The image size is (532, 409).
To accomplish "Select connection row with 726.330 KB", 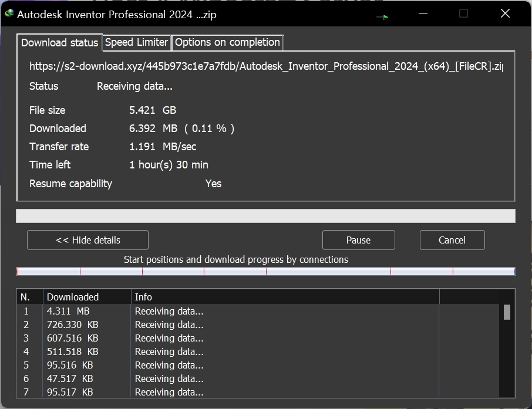I will click(x=258, y=325).
